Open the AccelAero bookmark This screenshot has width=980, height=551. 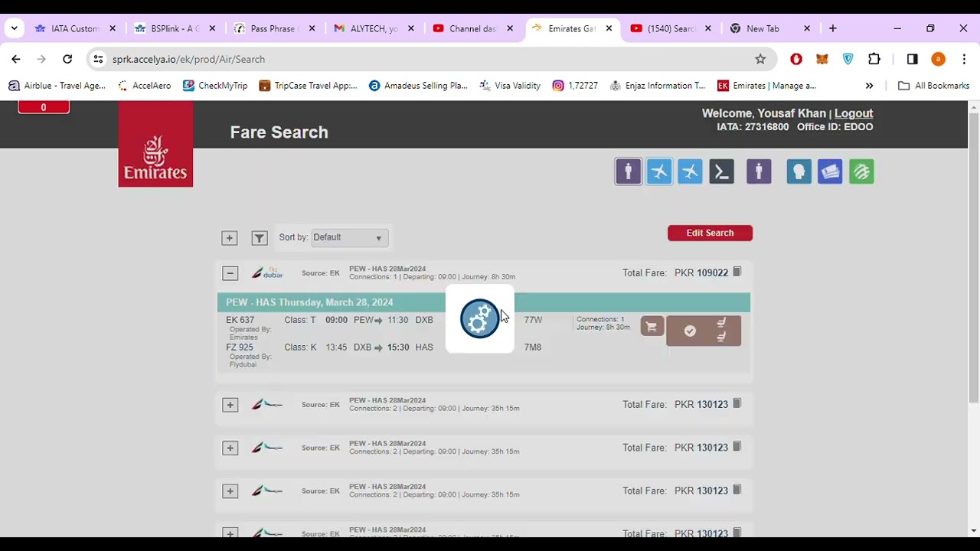click(x=144, y=86)
